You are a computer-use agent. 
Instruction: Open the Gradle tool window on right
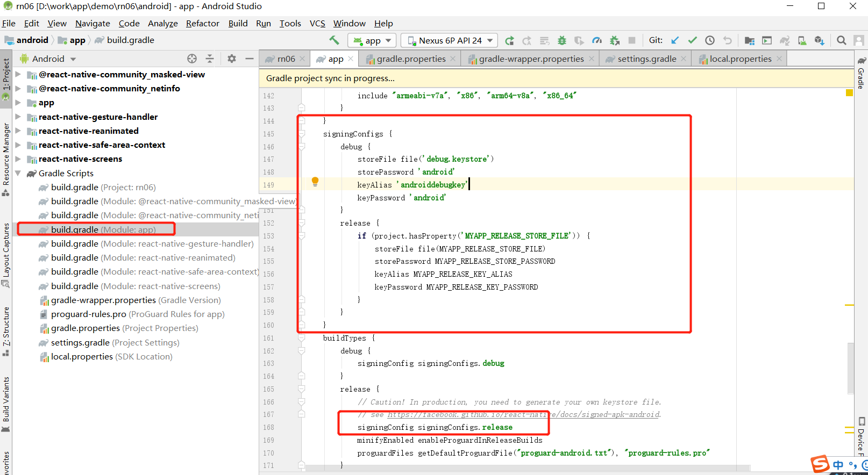coord(862,73)
